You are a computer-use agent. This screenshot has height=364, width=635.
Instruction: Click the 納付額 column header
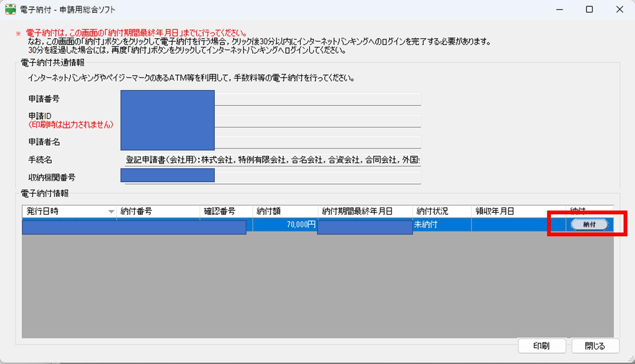(285, 211)
